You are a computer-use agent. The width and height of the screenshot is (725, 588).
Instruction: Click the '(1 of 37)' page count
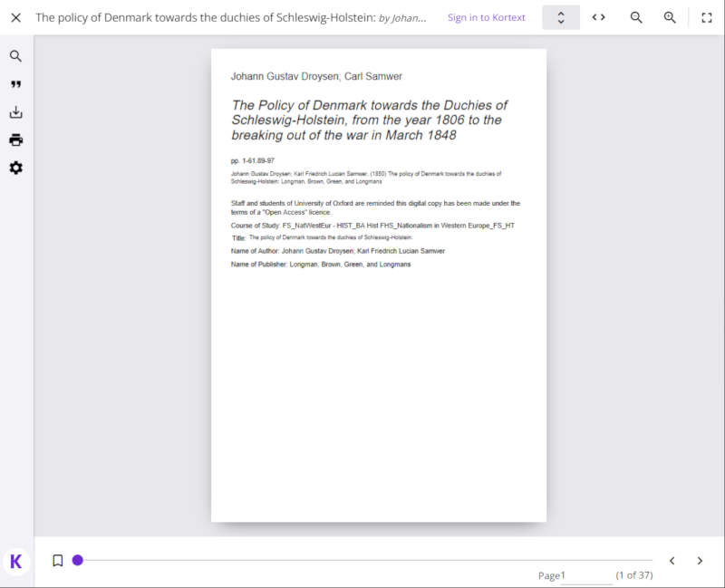point(633,575)
